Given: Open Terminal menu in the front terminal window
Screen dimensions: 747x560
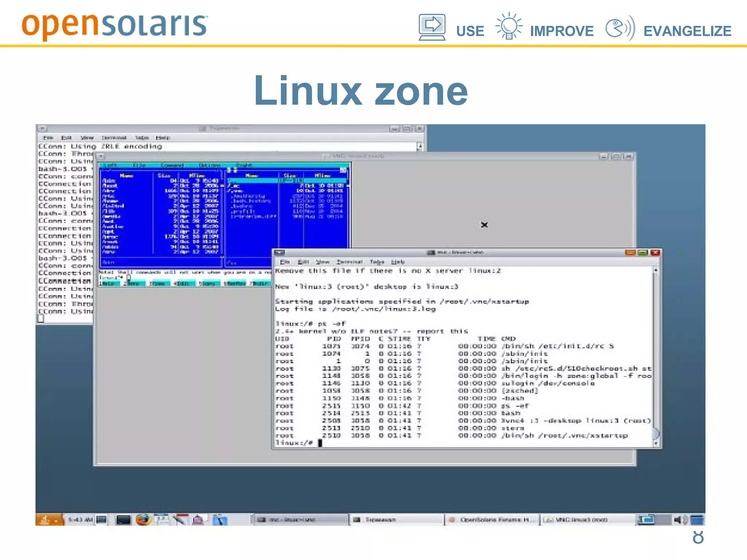Looking at the screenshot, I should point(349,262).
